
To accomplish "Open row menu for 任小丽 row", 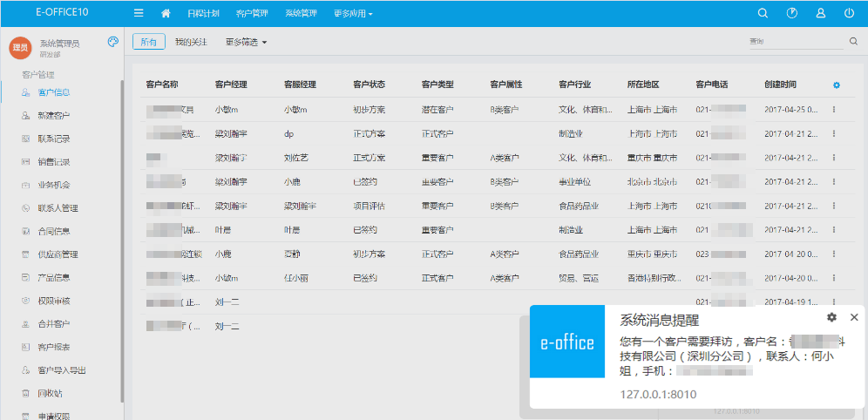I will tap(834, 278).
